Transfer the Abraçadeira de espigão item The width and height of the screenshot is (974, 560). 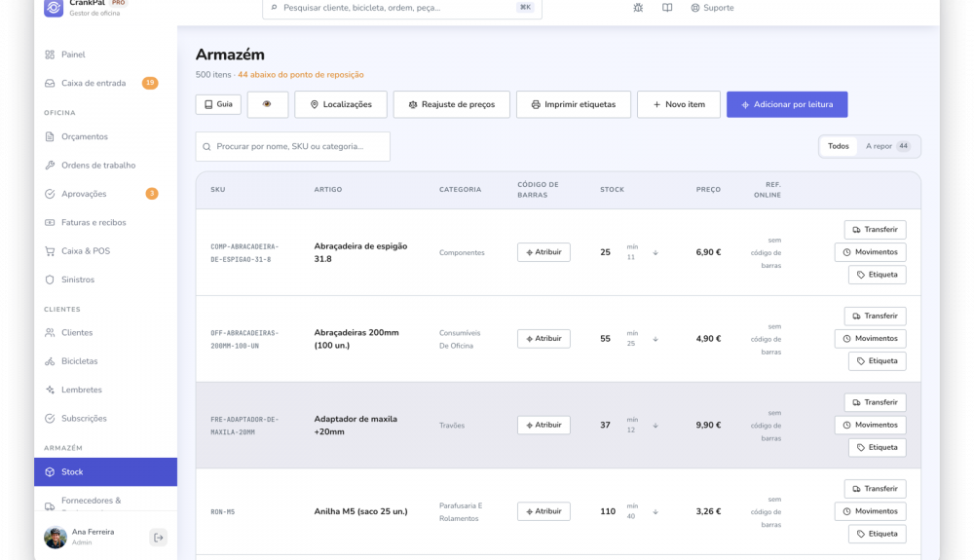tap(875, 230)
